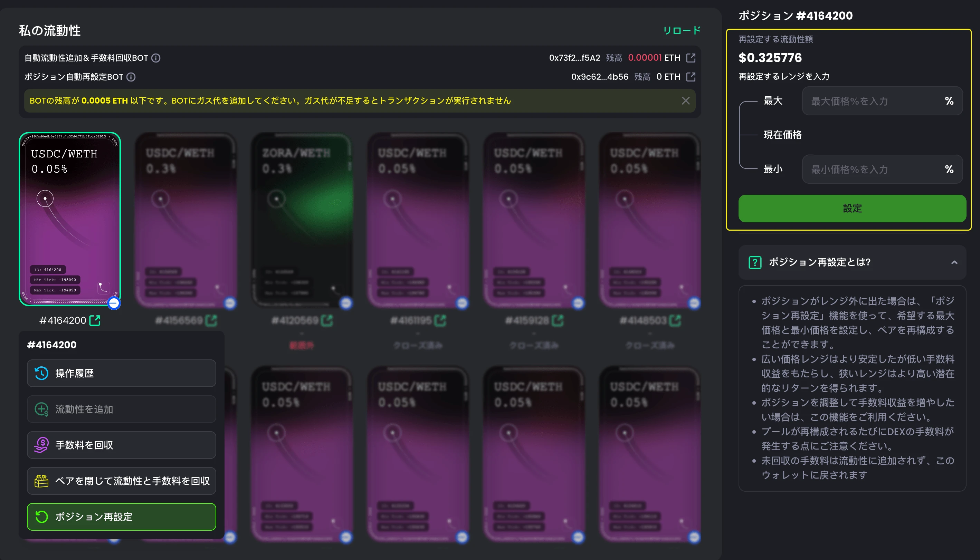Image resolution: width=980 pixels, height=560 pixels.
Task: Click the リロード link
Action: 682,30
